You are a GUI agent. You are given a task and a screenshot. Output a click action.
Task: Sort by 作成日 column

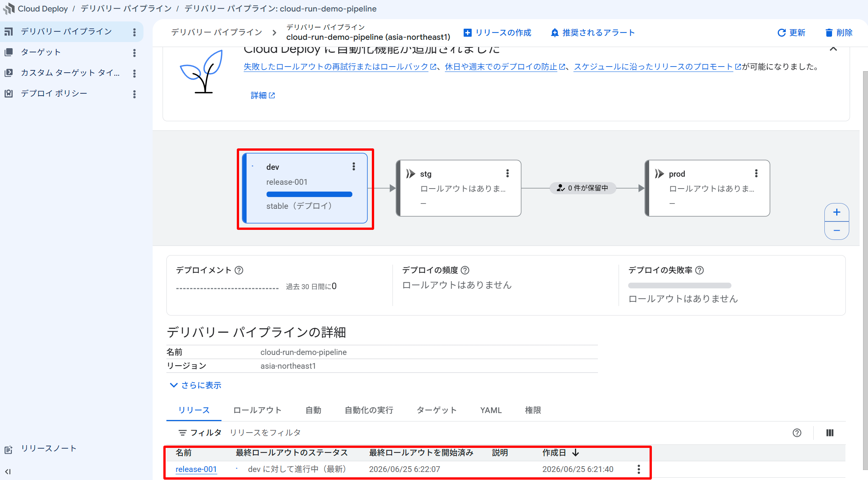pyautogui.click(x=560, y=452)
